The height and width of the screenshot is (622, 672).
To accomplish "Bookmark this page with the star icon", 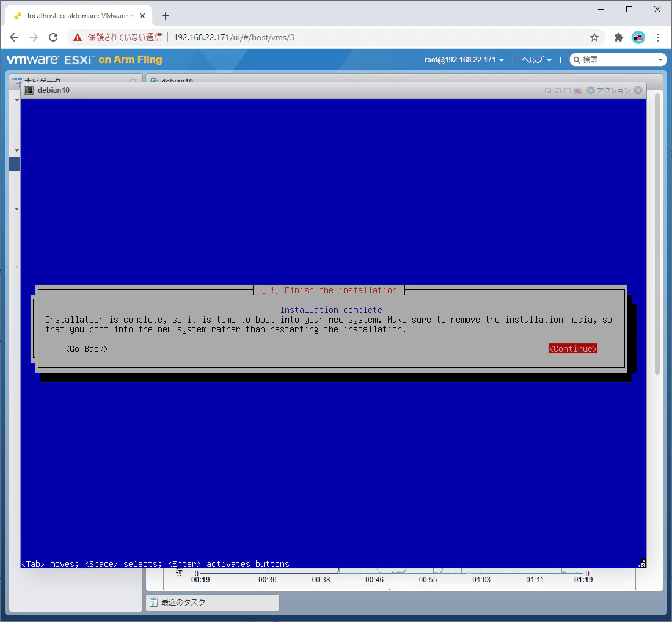I will (x=594, y=37).
